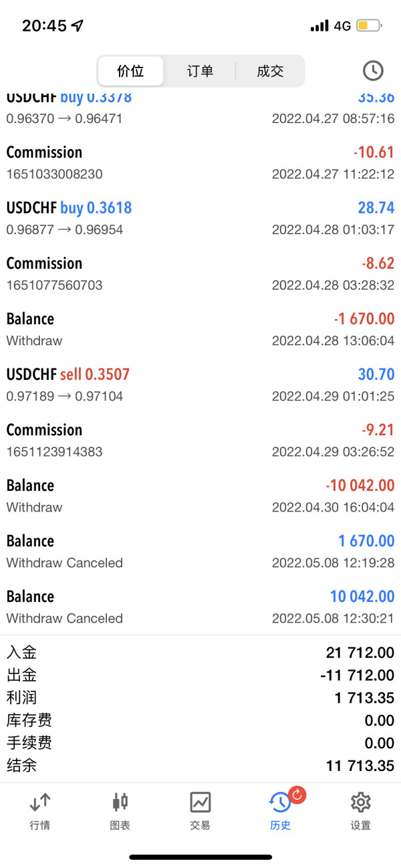Select the -1 670.00 Withdraw balance entry
Viewport: 401px width, 868px height.
200,329
